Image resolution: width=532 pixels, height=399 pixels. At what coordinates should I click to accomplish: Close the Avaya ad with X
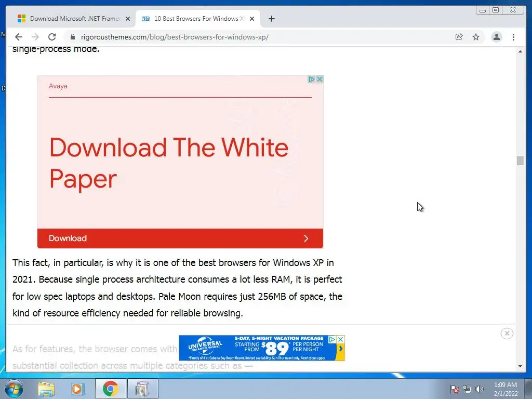coord(320,79)
